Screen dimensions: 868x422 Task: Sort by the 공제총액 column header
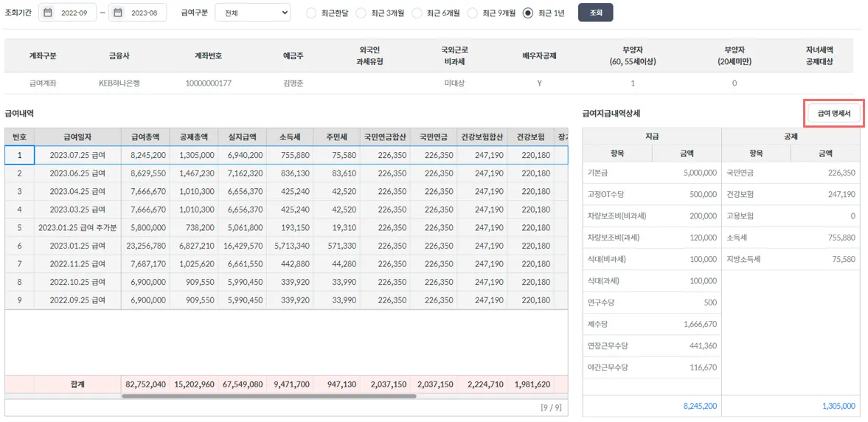click(194, 136)
